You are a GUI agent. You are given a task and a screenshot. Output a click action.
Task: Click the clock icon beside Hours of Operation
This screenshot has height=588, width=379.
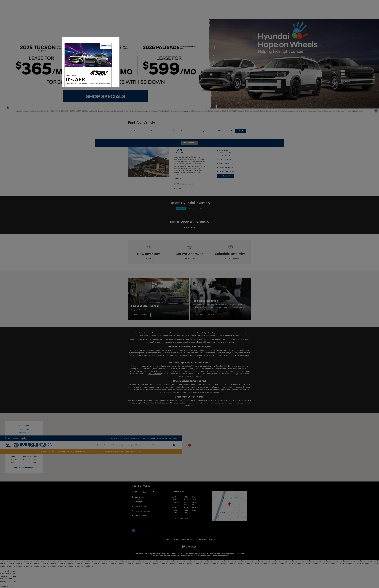pos(218,159)
